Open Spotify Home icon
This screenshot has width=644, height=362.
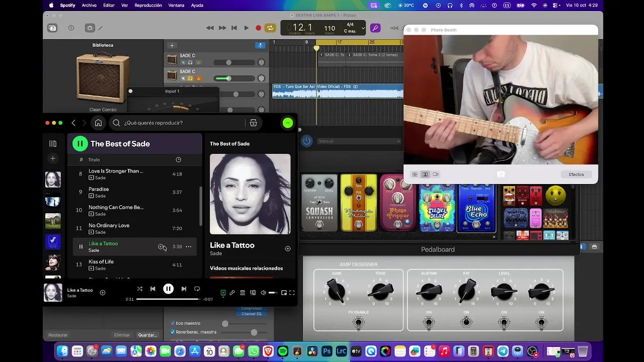(98, 123)
